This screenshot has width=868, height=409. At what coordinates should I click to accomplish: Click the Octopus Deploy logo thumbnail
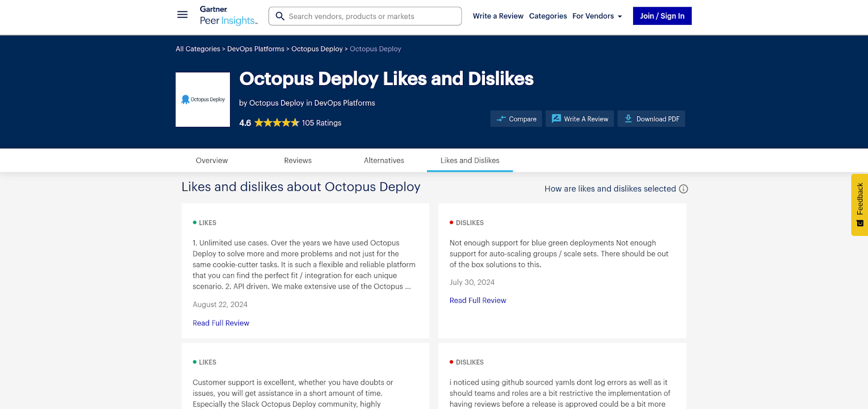203,100
